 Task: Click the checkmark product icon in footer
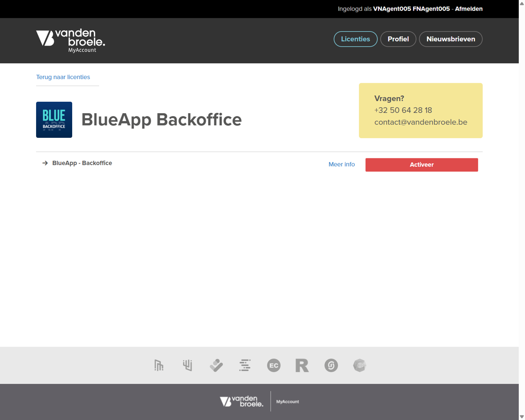pos(216,365)
